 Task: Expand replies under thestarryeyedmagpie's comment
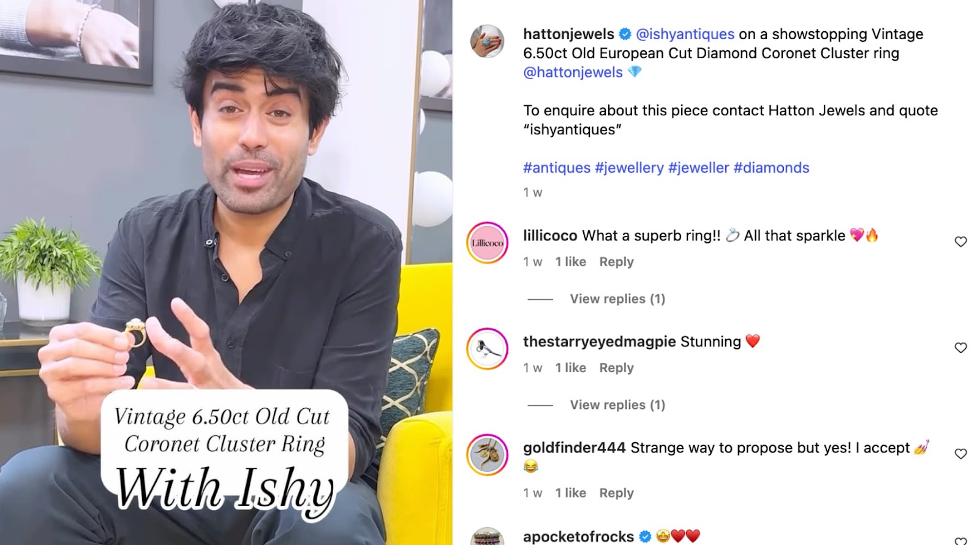[x=617, y=405]
